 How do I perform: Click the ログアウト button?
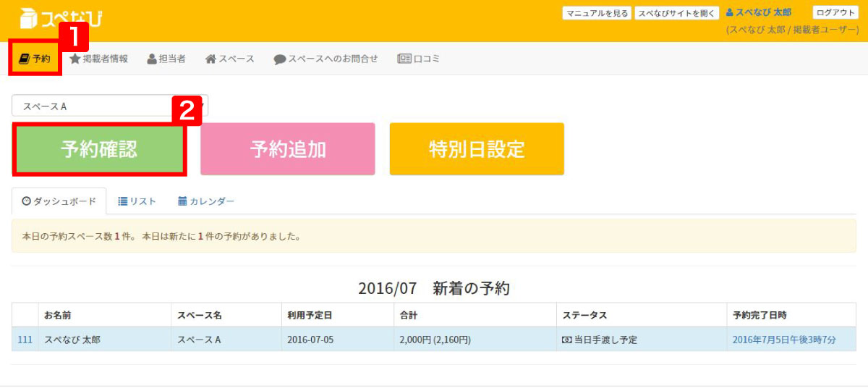pos(835,13)
